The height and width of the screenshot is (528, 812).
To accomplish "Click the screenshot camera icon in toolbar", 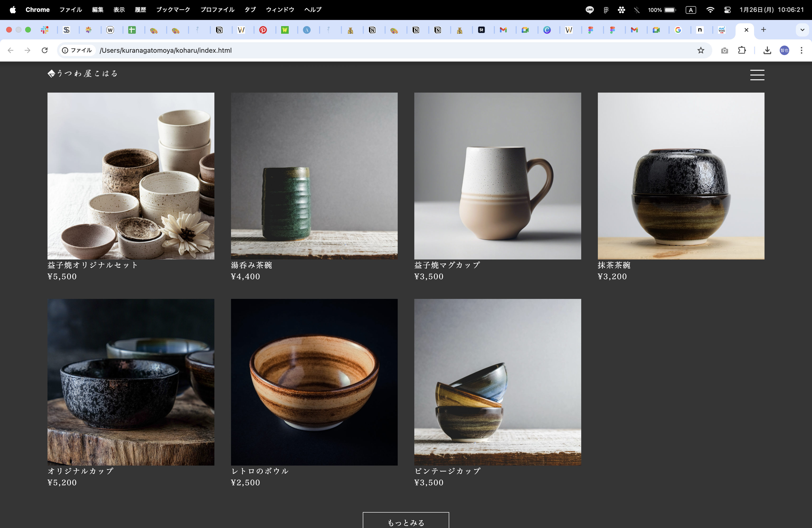I will [724, 51].
